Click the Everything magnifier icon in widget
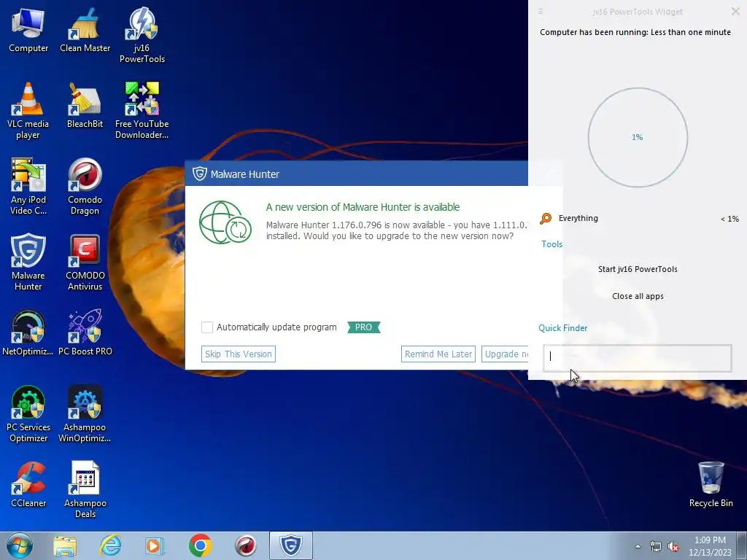This screenshot has width=747, height=560. click(546, 219)
